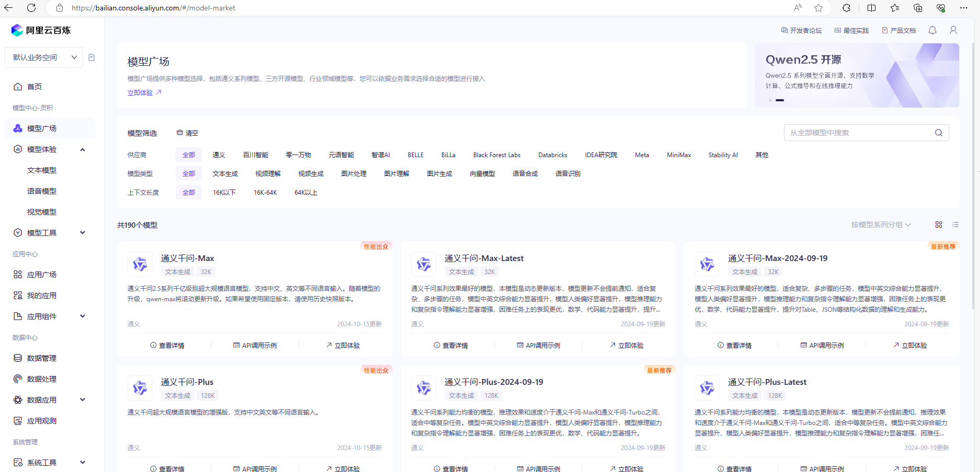Bookmark page with the star icon
The image size is (980, 472).
point(818,8)
